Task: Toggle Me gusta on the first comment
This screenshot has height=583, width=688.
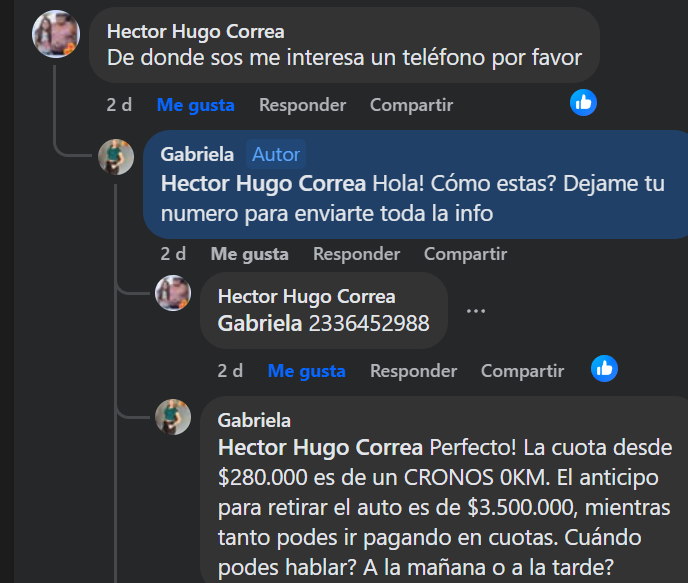Action: point(195,105)
